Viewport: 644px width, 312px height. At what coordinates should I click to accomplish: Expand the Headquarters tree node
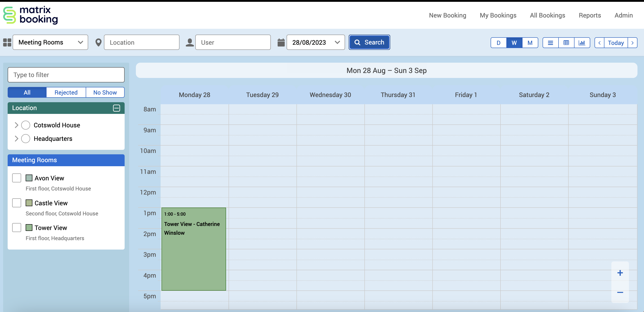pyautogui.click(x=16, y=139)
